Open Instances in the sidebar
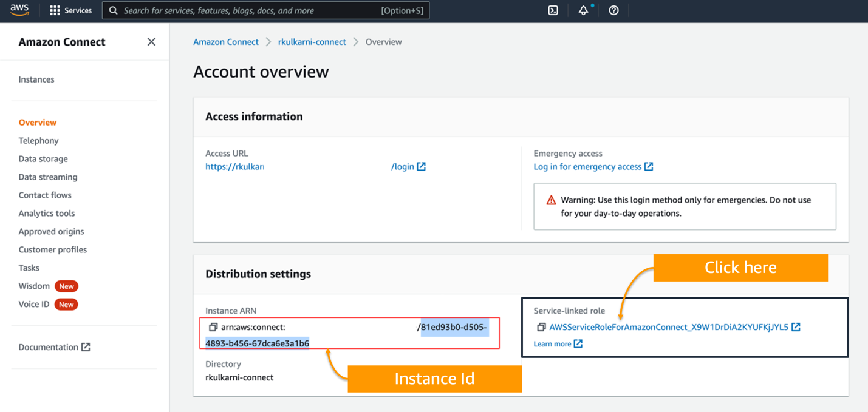The width and height of the screenshot is (868, 412). point(36,79)
